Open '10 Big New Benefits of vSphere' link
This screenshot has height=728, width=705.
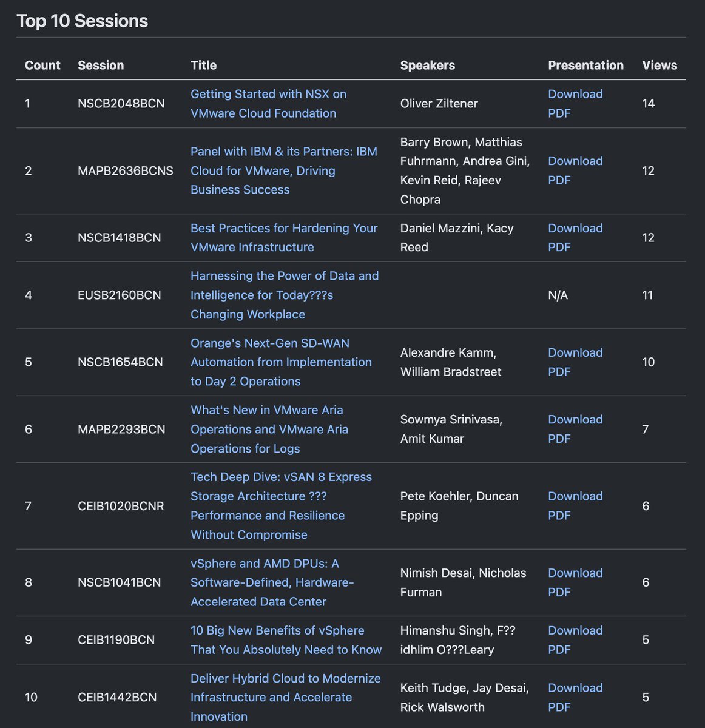[x=286, y=640]
